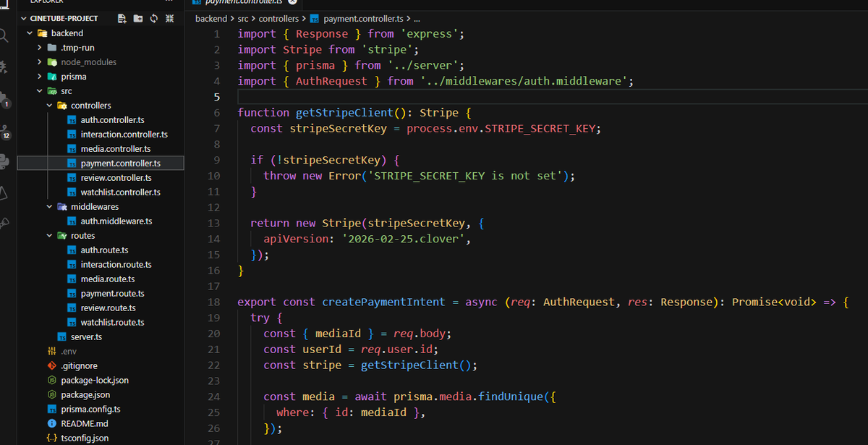The height and width of the screenshot is (445, 868).
Task: Click the breadcrumb trailing ellipsis
Action: [x=416, y=18]
